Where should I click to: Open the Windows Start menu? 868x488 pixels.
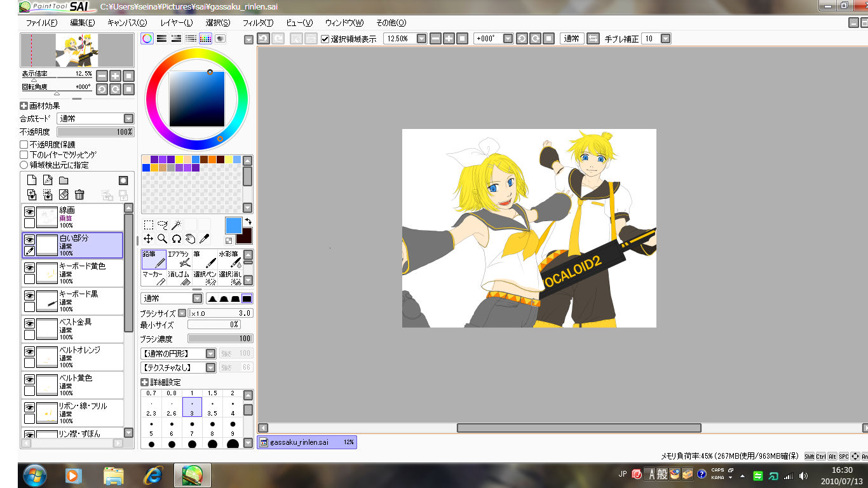(x=34, y=475)
